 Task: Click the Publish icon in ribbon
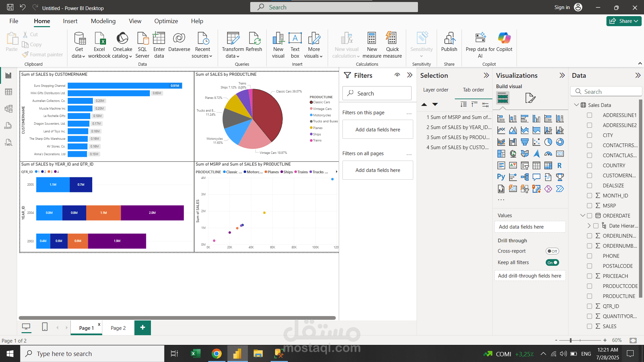449,39
